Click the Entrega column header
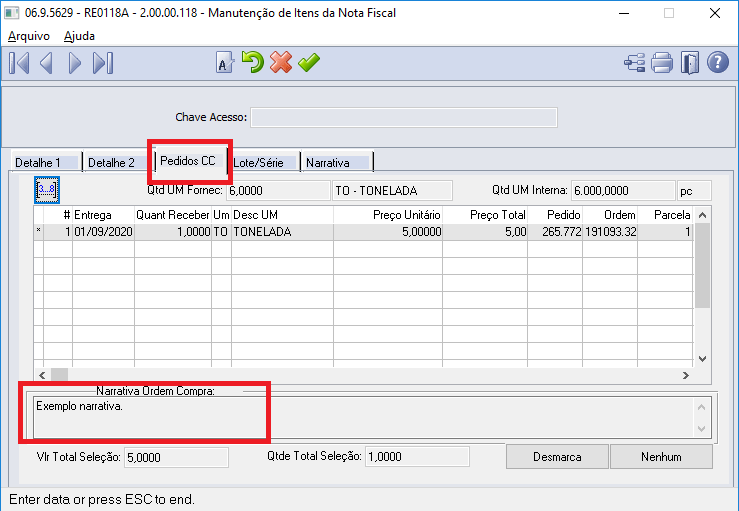 click(103, 215)
